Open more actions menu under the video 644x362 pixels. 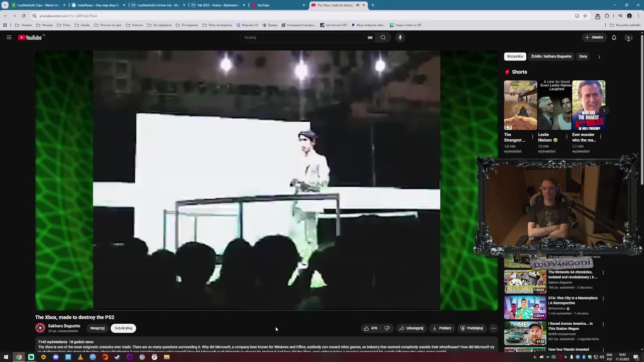point(493,328)
